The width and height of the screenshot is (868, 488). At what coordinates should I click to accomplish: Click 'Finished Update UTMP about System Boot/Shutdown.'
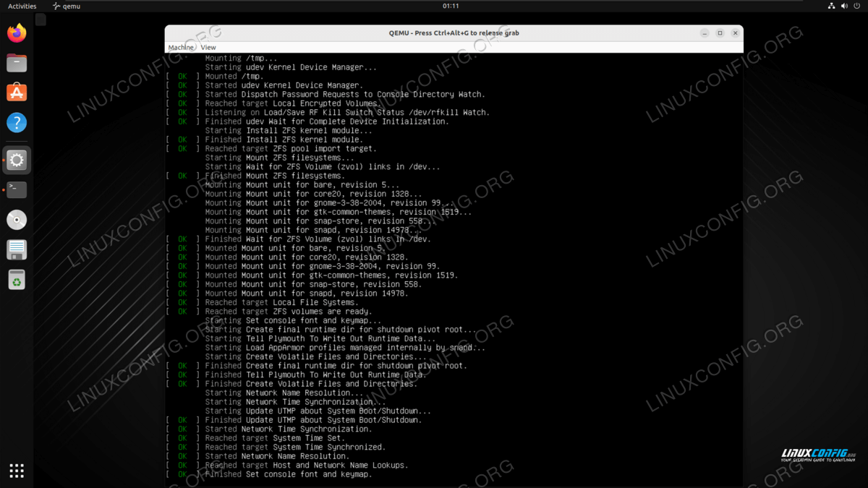click(313, 419)
